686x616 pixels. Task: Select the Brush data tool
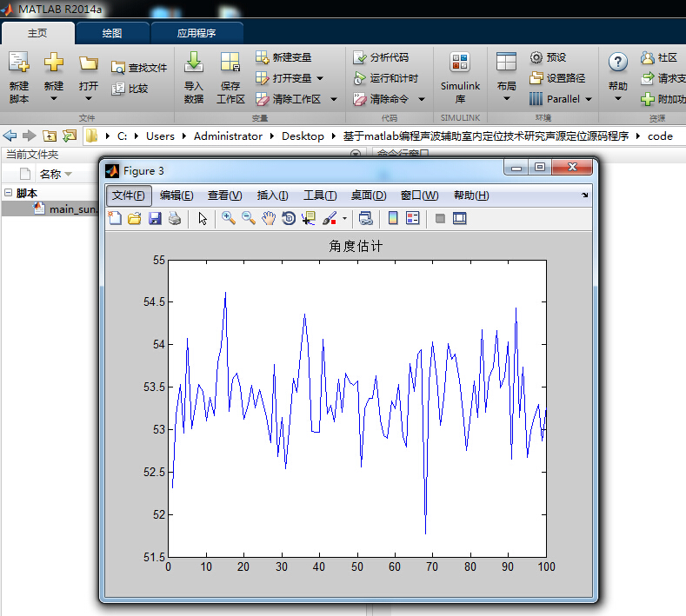pyautogui.click(x=330, y=218)
